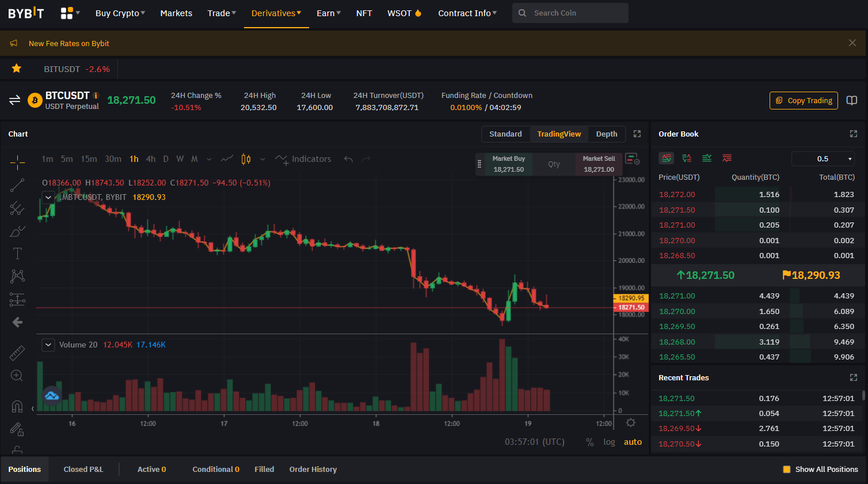Open the Closed P&L tab
The height and width of the screenshot is (484, 868).
83,469
